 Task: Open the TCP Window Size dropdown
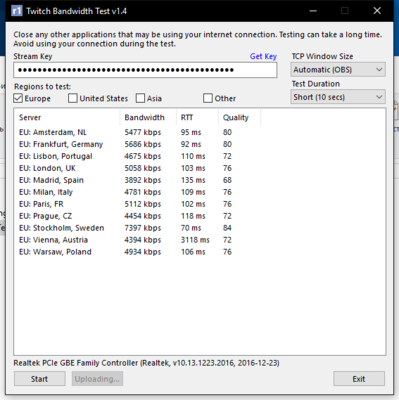tap(338, 70)
